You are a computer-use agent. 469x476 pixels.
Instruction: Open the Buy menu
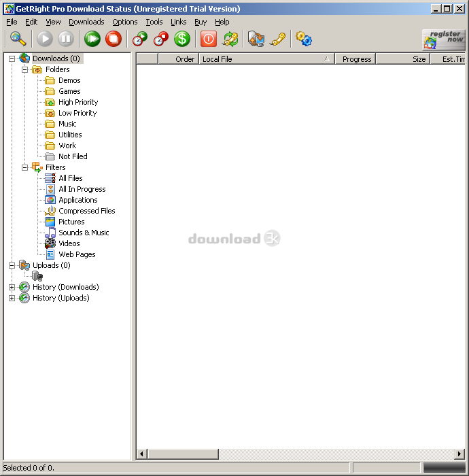tap(201, 22)
